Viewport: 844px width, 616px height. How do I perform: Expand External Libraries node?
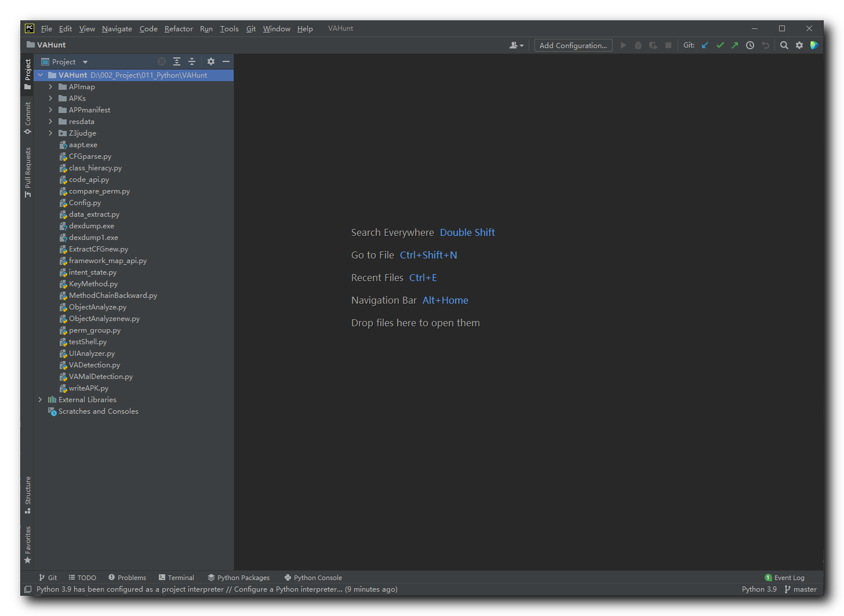40,400
